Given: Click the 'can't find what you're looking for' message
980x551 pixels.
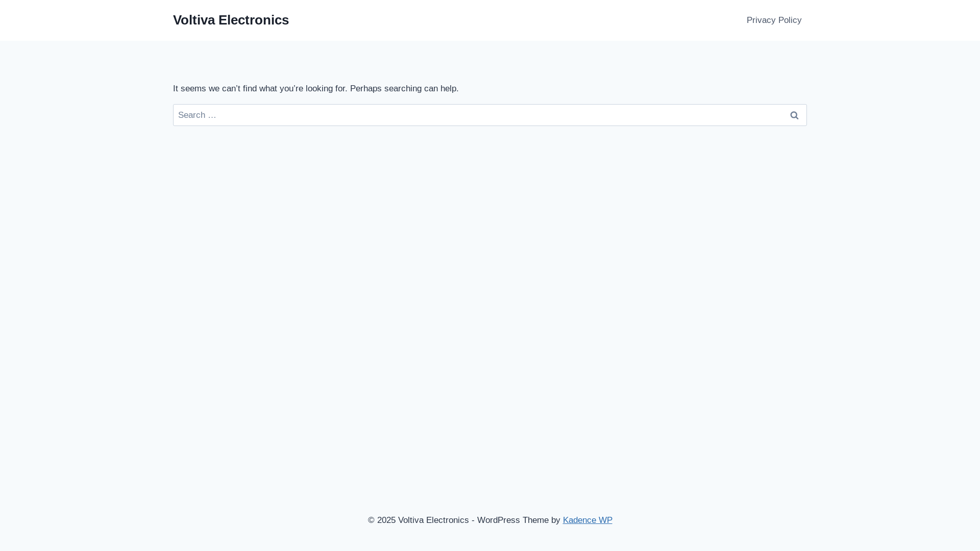Looking at the screenshot, I should (x=316, y=89).
